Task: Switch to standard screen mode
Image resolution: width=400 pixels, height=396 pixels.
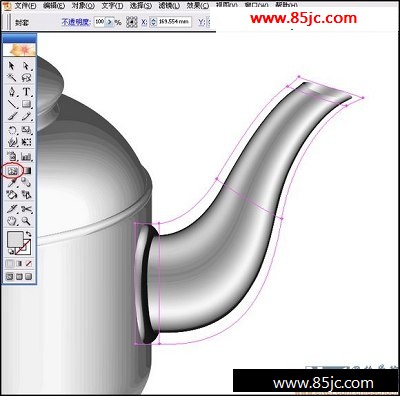Action: (10, 276)
